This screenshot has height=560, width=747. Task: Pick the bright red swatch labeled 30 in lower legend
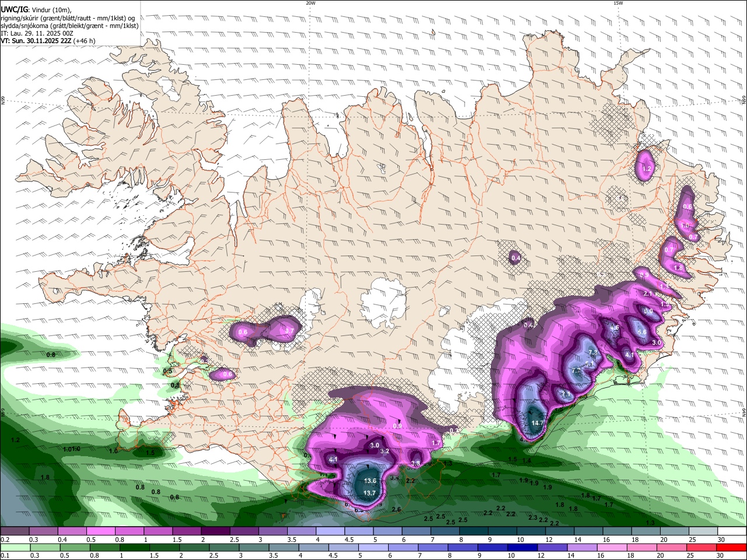click(732, 548)
